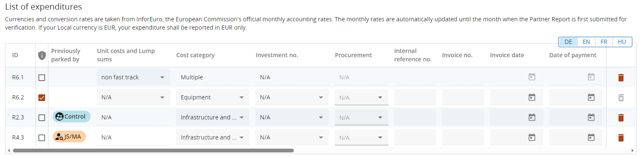
Task: Click the JS/MA parked-by badge
Action: (69, 137)
